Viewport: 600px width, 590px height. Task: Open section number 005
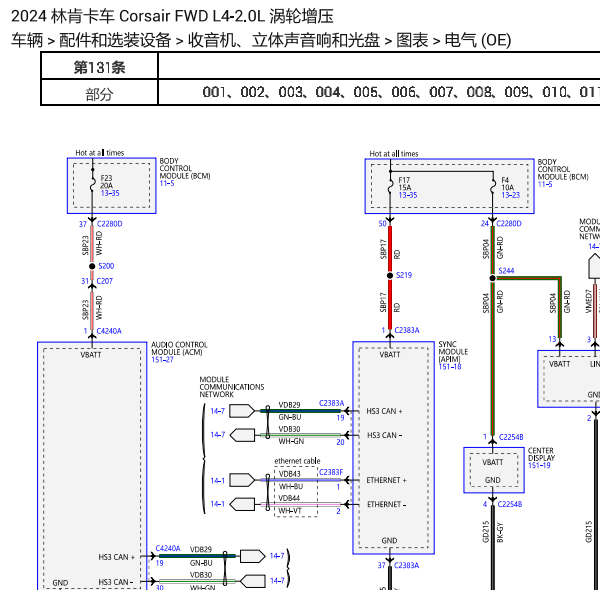tap(365, 92)
